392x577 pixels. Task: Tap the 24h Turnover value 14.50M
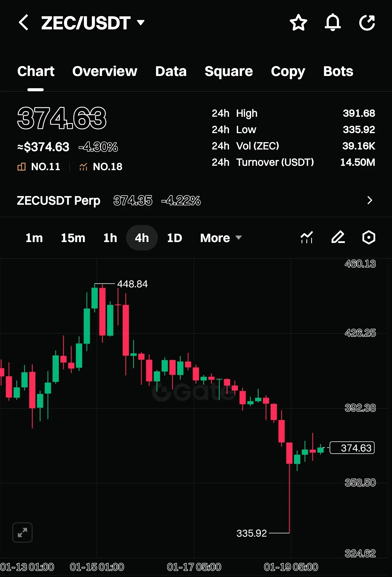[358, 162]
